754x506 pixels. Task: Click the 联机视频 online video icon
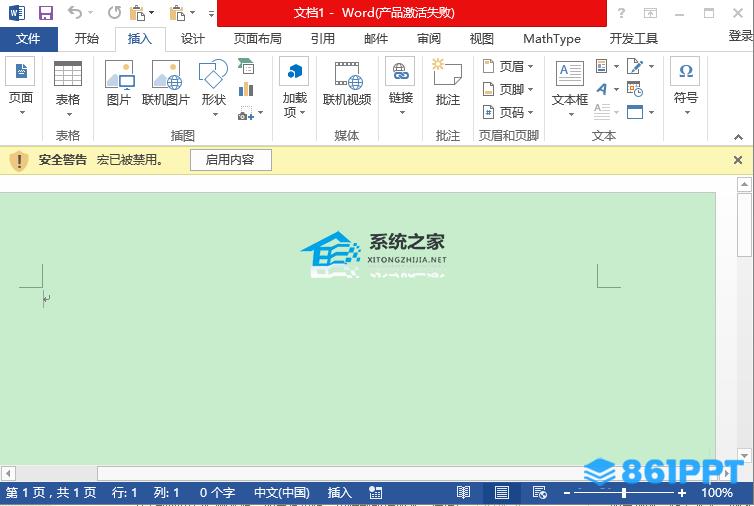(349, 75)
